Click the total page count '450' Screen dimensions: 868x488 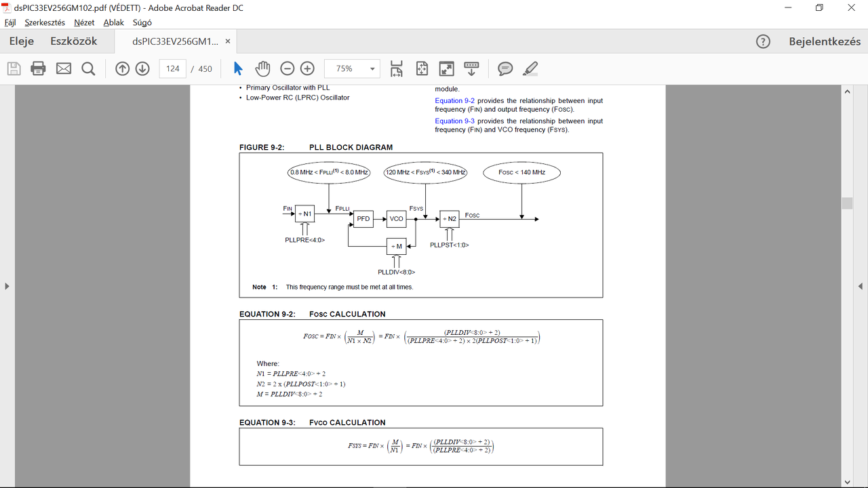pos(205,69)
